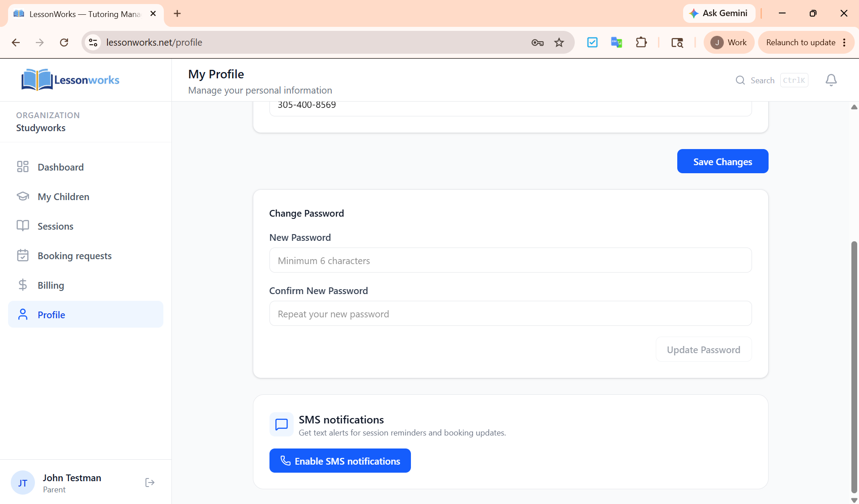Click the Search magnifier icon

pyautogui.click(x=740, y=80)
